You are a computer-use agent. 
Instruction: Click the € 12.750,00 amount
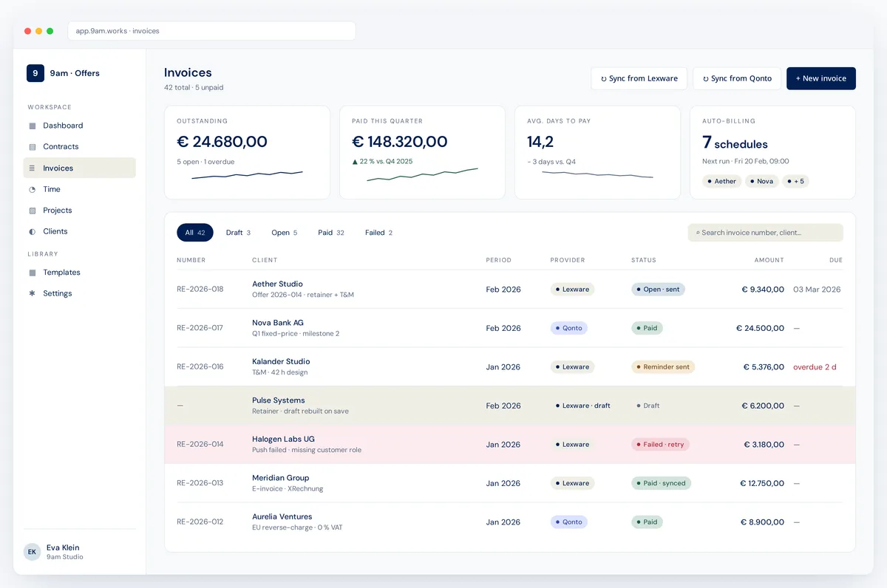(762, 483)
